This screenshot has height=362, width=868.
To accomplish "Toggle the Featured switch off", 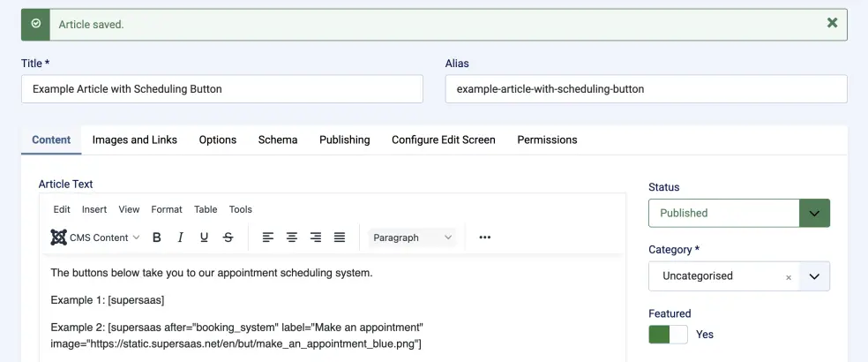I will coord(668,335).
